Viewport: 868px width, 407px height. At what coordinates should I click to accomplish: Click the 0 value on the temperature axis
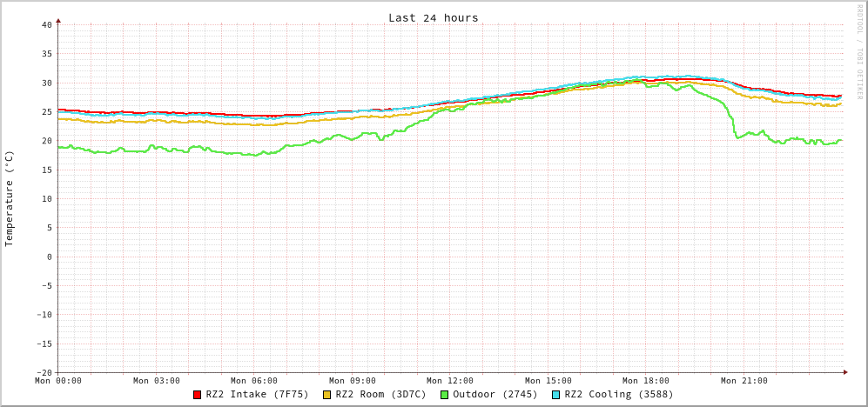tap(49, 257)
